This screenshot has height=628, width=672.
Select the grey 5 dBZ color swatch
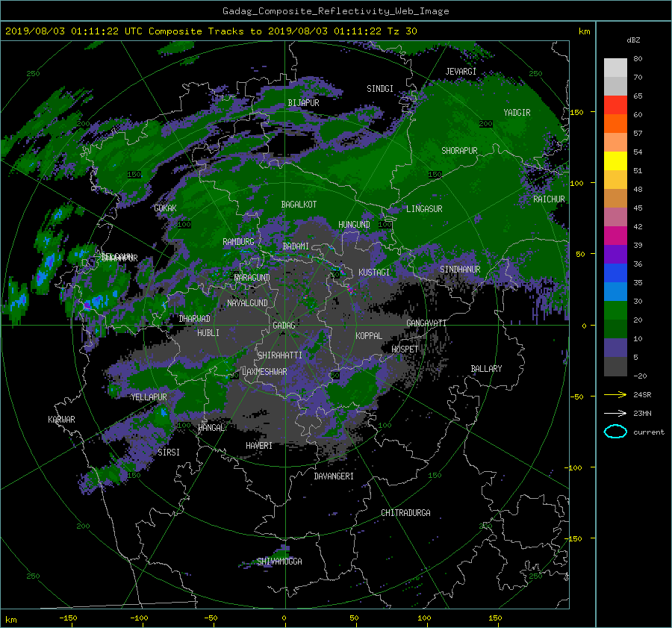tap(615, 366)
